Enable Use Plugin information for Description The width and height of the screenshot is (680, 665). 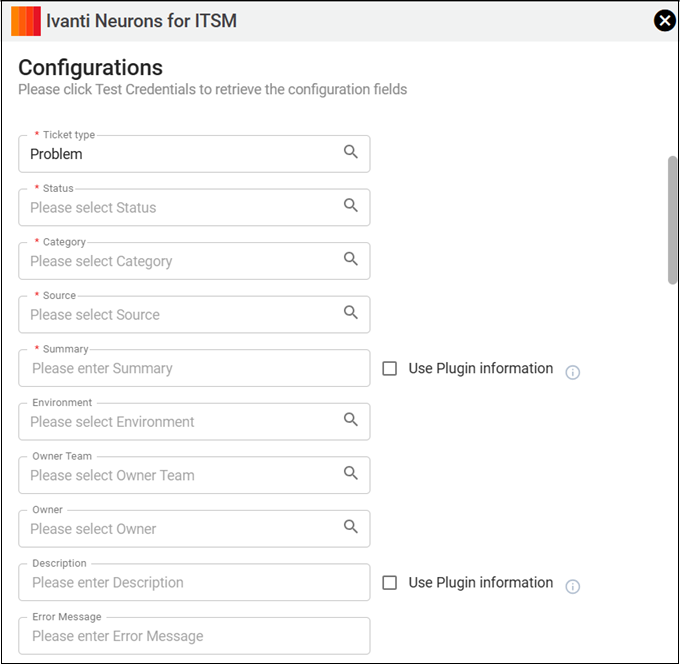pyautogui.click(x=389, y=583)
